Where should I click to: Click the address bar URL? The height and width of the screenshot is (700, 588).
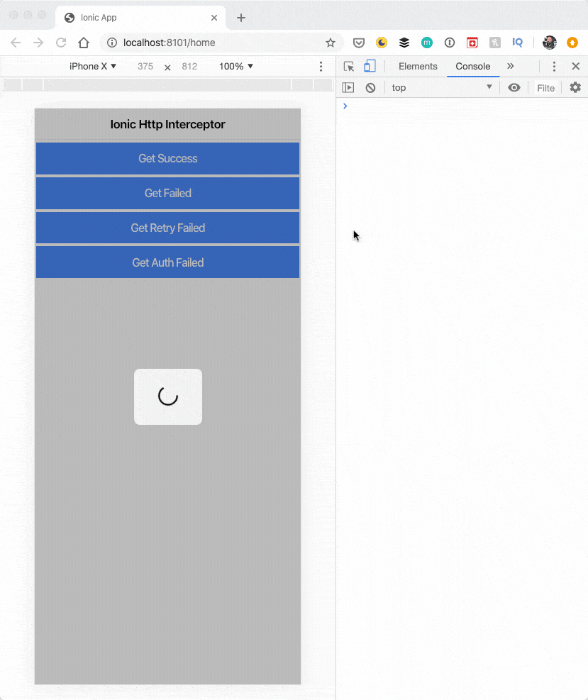coord(170,43)
